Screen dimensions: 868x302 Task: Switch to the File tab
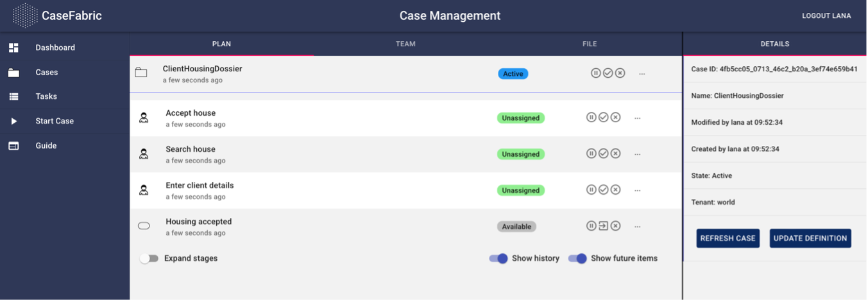pos(590,44)
